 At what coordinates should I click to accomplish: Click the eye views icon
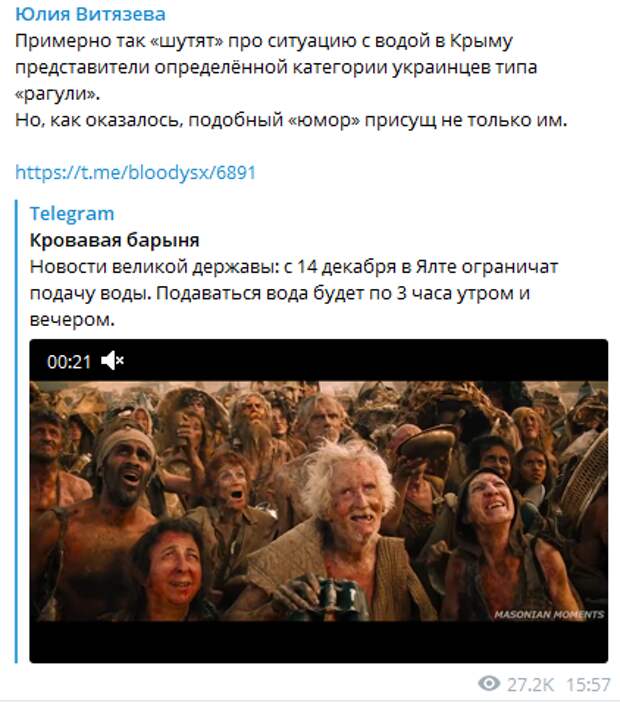(x=489, y=684)
